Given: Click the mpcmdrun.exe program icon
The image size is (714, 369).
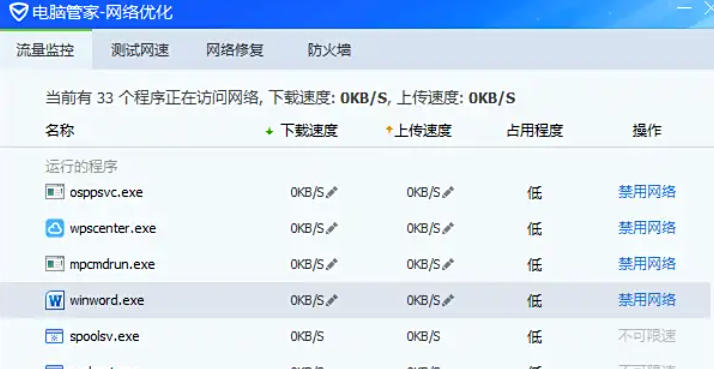Looking at the screenshot, I should point(55,264).
